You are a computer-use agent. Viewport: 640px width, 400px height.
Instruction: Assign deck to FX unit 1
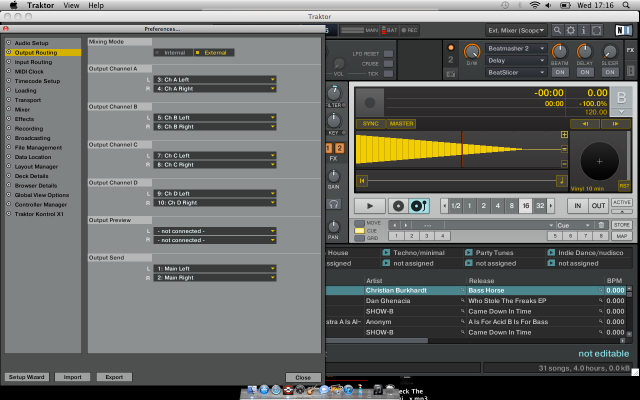click(329, 148)
